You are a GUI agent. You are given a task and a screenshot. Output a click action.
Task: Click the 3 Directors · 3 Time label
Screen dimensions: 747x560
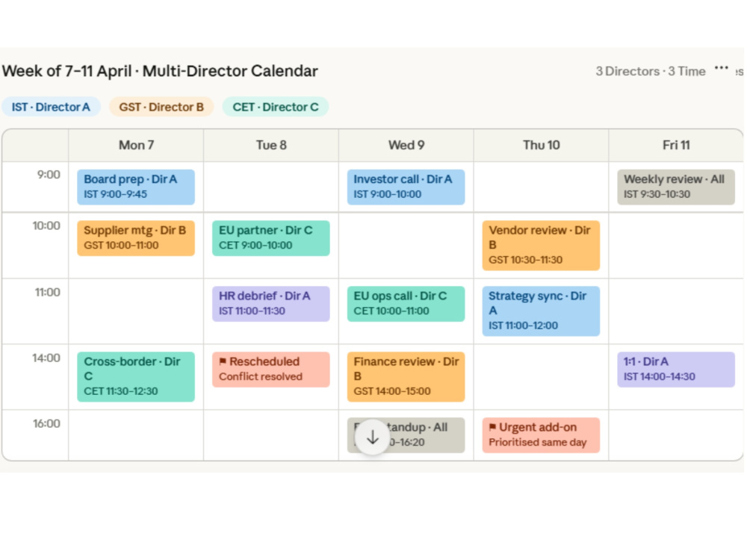[x=651, y=72]
